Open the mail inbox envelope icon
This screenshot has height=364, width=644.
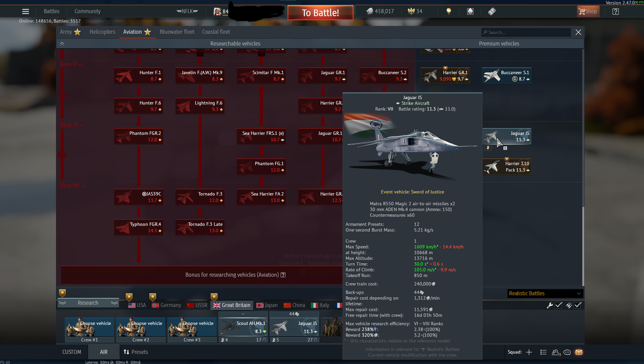pyautogui.click(x=579, y=352)
